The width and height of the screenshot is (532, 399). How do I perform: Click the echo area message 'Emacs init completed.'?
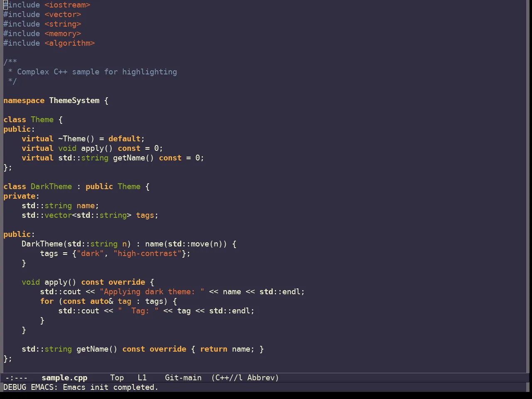point(111,387)
